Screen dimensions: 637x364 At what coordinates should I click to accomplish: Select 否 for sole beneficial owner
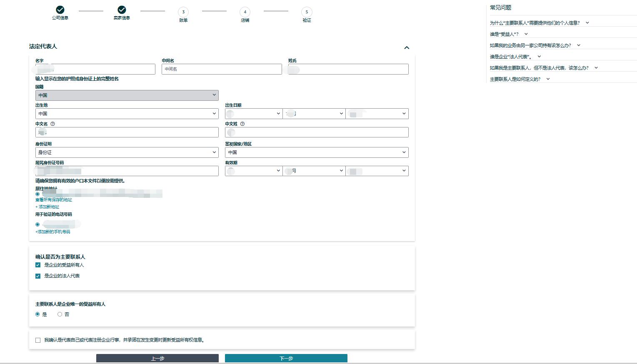[60, 314]
